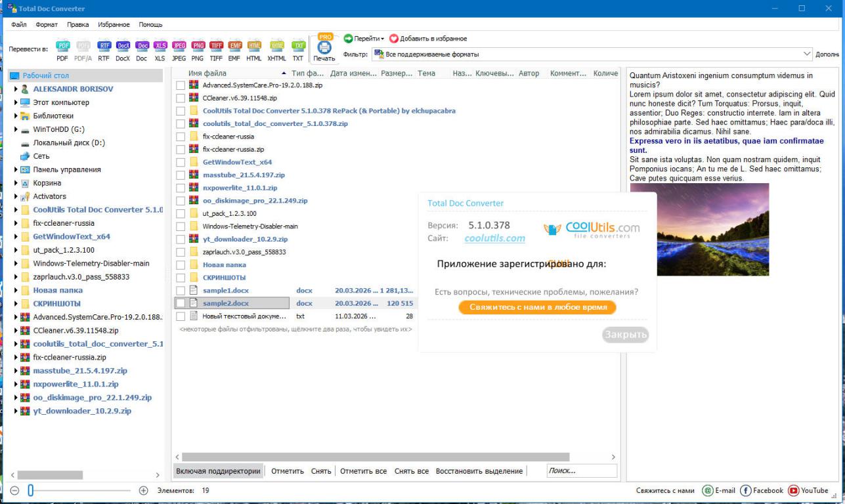This screenshot has height=504, width=845.
Task: Expand the Библиотеки tree node
Action: click(16, 116)
